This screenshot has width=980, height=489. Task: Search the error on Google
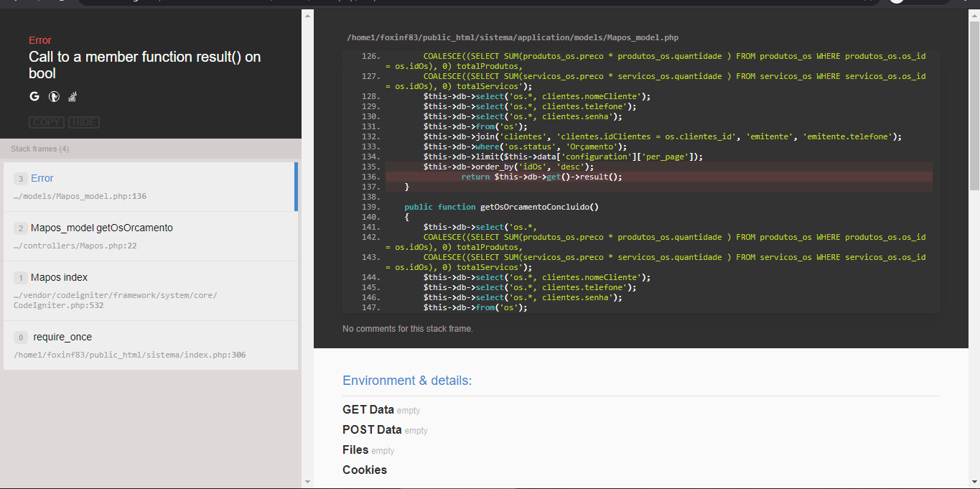click(34, 96)
